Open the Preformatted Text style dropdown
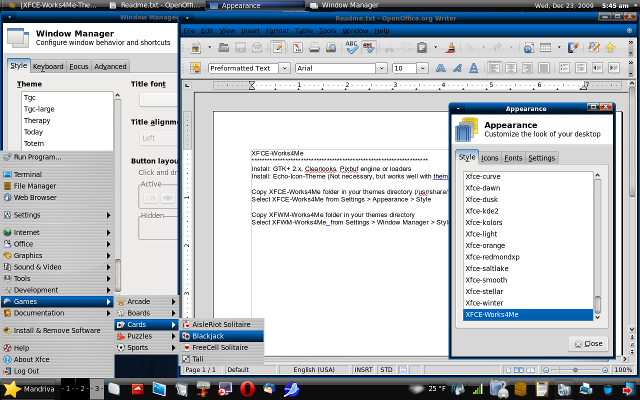This screenshot has height=400, width=640. 284,68
